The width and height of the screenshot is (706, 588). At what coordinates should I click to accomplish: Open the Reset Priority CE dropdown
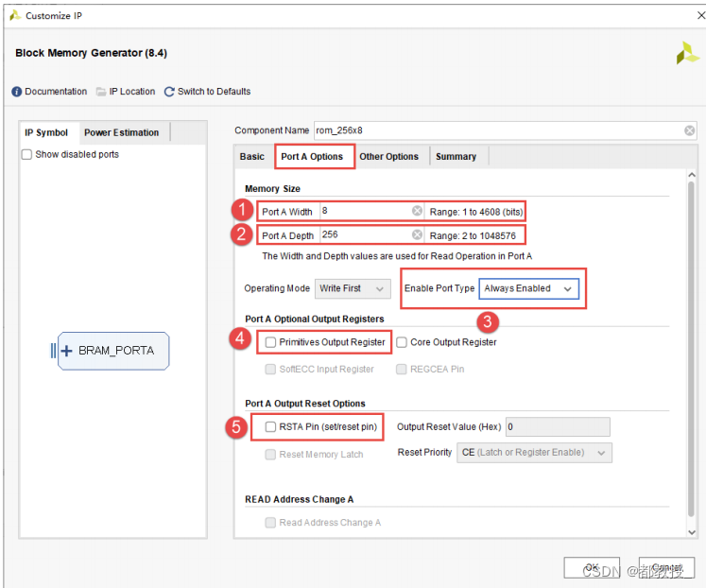point(534,453)
